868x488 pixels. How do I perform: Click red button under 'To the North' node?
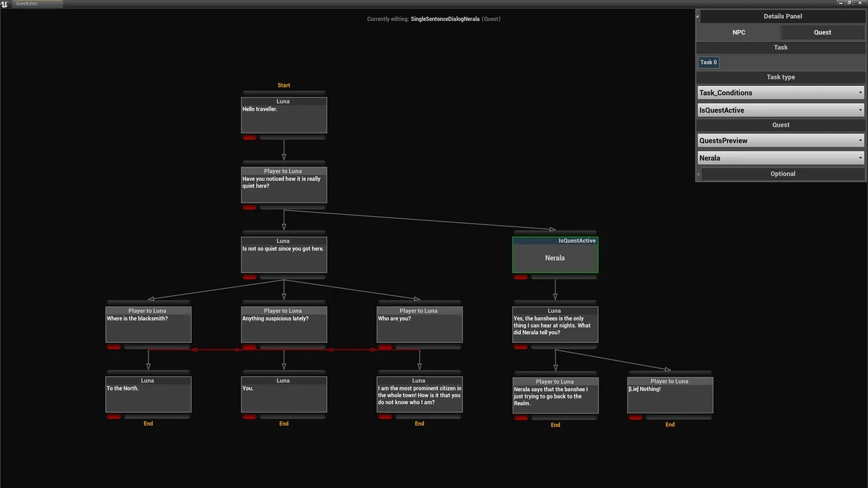[x=114, y=417]
